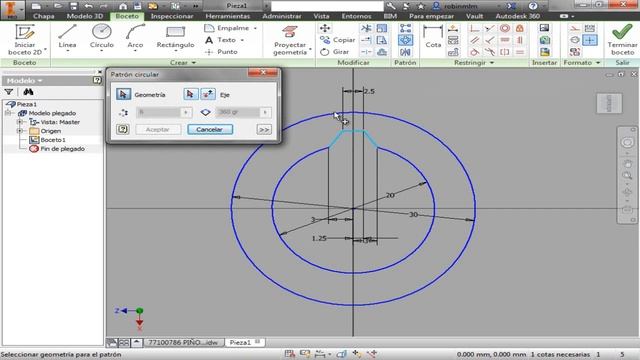Apply the concentric constraint icon
This screenshot has width=640, height=360.
click(505, 28)
